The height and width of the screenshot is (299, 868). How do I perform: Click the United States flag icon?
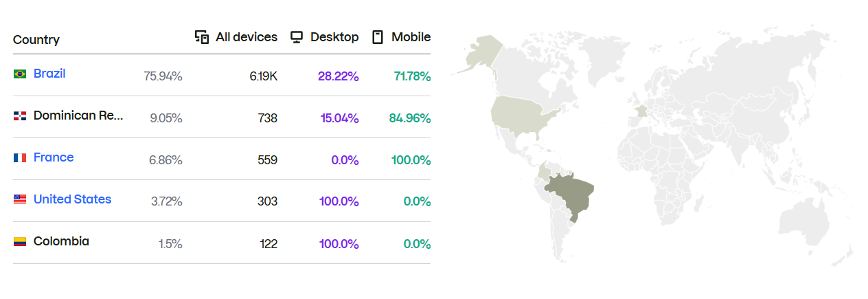(20, 199)
